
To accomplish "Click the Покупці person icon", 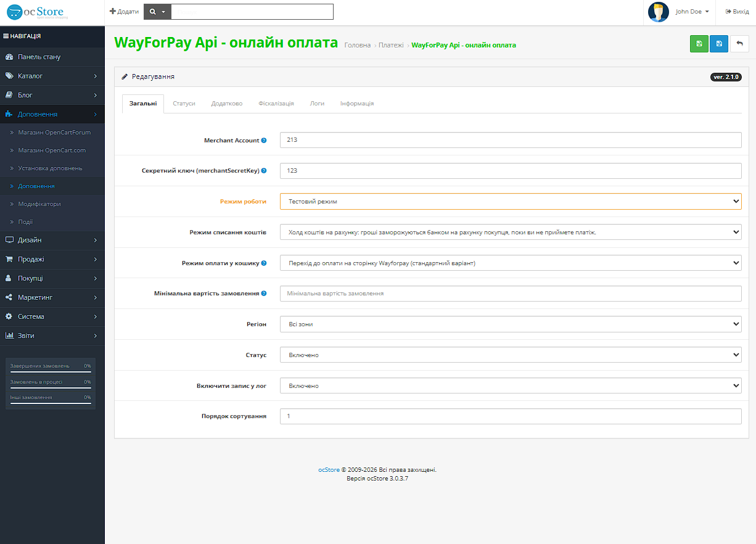I will [9, 278].
